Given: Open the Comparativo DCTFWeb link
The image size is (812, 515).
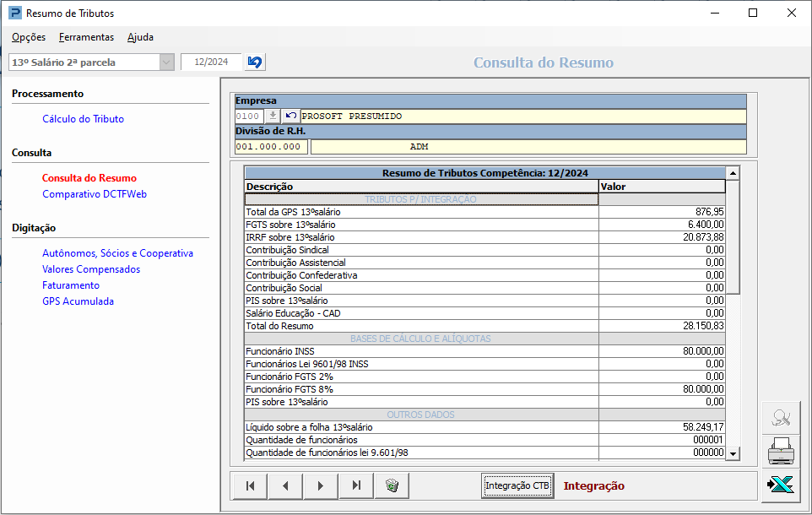Looking at the screenshot, I should coord(95,194).
